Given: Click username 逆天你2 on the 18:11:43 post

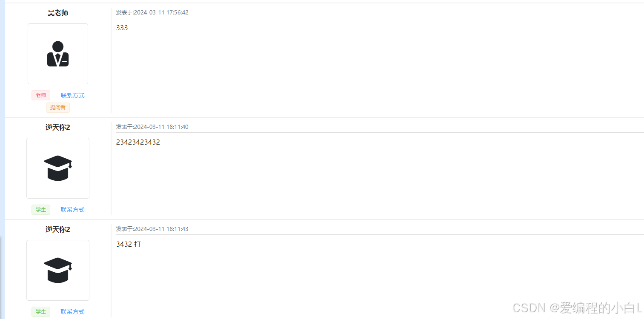Looking at the screenshot, I should tap(58, 230).
